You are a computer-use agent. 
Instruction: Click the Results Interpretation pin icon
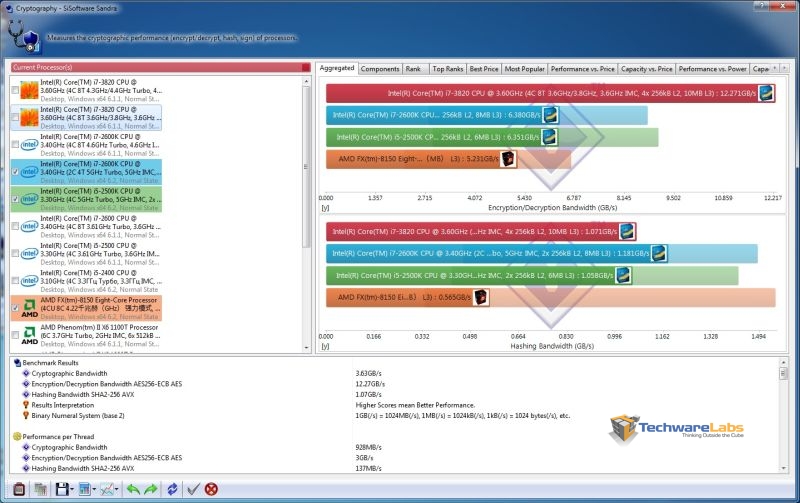click(26, 405)
